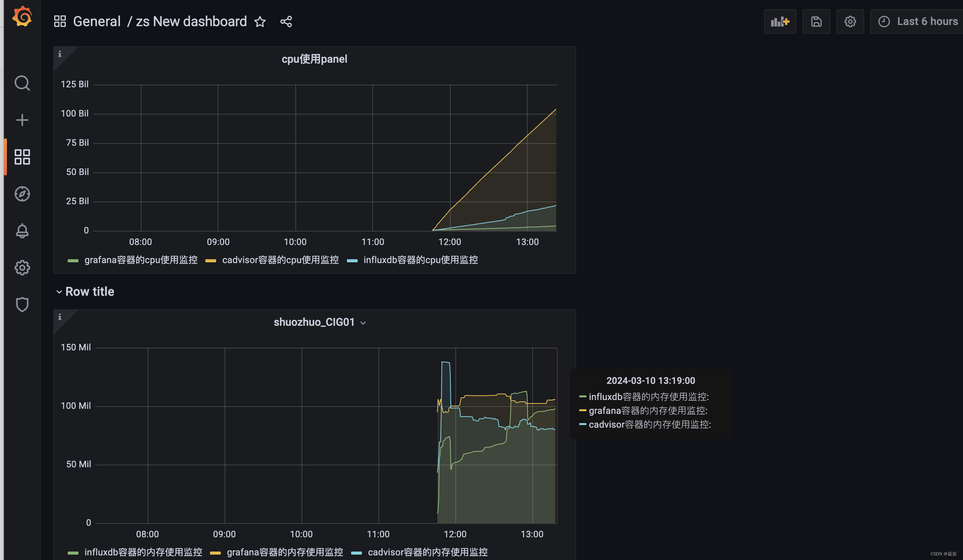Viewport: 963px width, 560px height.
Task: Open the Server Admin shield icon
Action: [22, 305]
